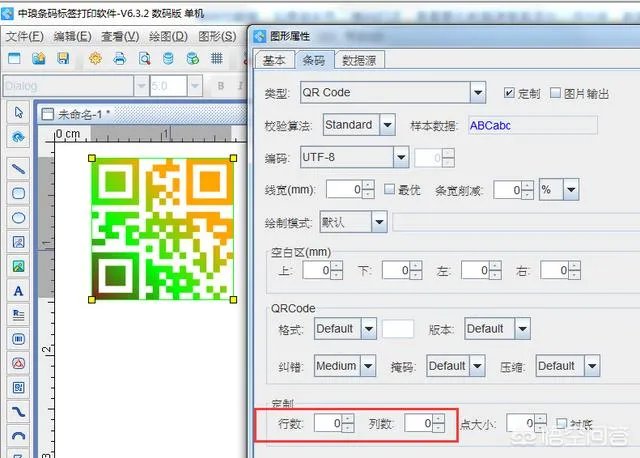The width and height of the screenshot is (640, 458).
Task: Select the rounded rectangle tool
Action: pos(18,193)
